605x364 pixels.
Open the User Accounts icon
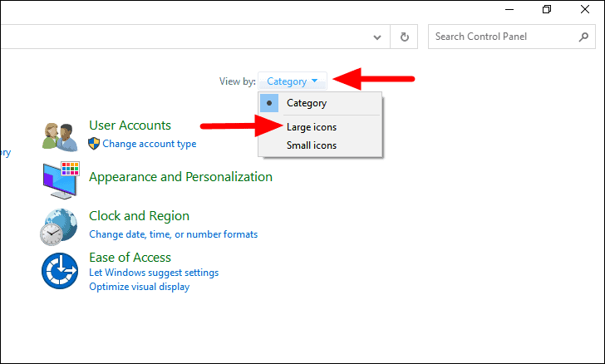click(60, 136)
